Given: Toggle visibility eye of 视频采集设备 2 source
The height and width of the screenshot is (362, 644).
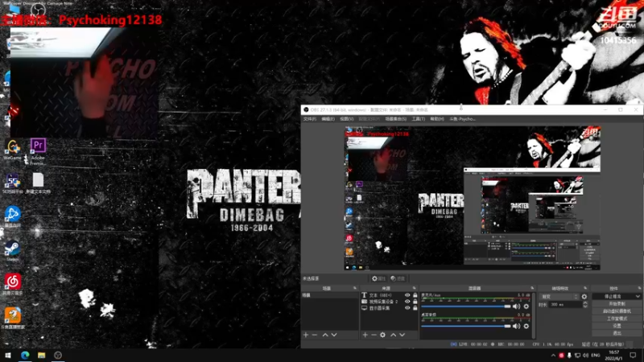Looking at the screenshot, I should coord(407,302).
